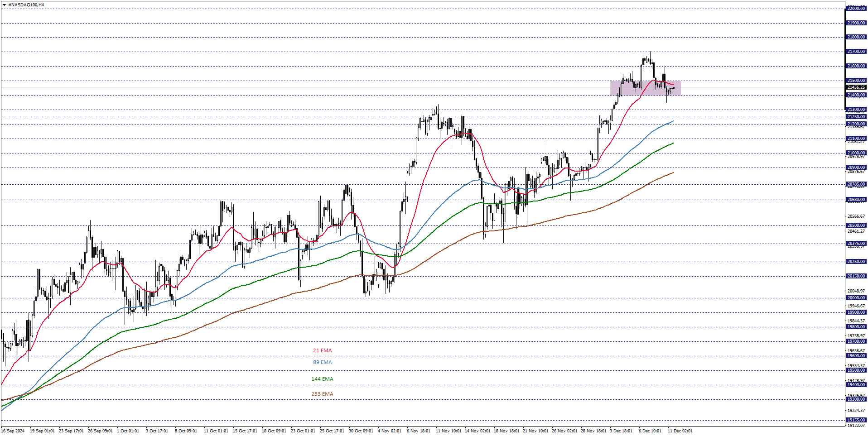The width and height of the screenshot is (868, 436).
Task: Select the 21 EMA text label
Action: (322, 350)
